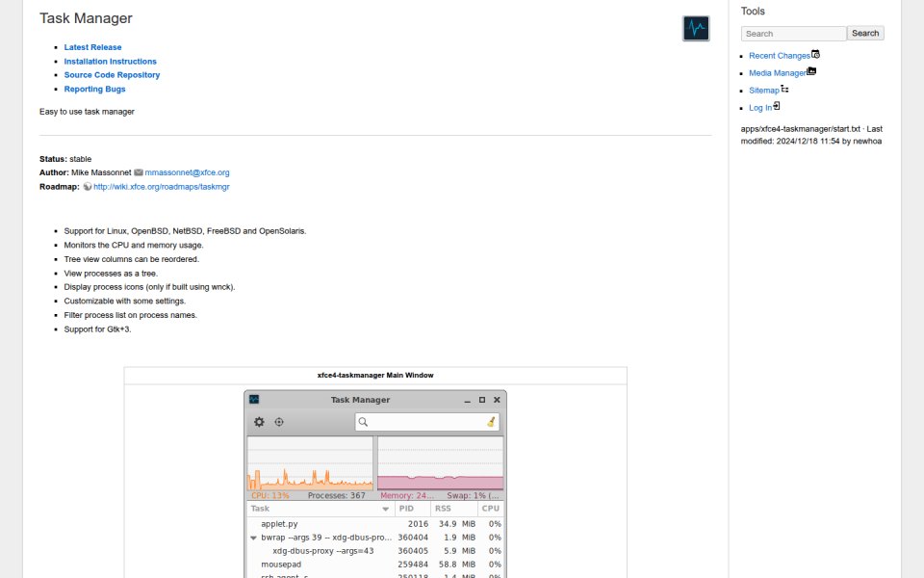Click the 'Memory: 24...' status label
The height and width of the screenshot is (578, 924).
(x=407, y=495)
